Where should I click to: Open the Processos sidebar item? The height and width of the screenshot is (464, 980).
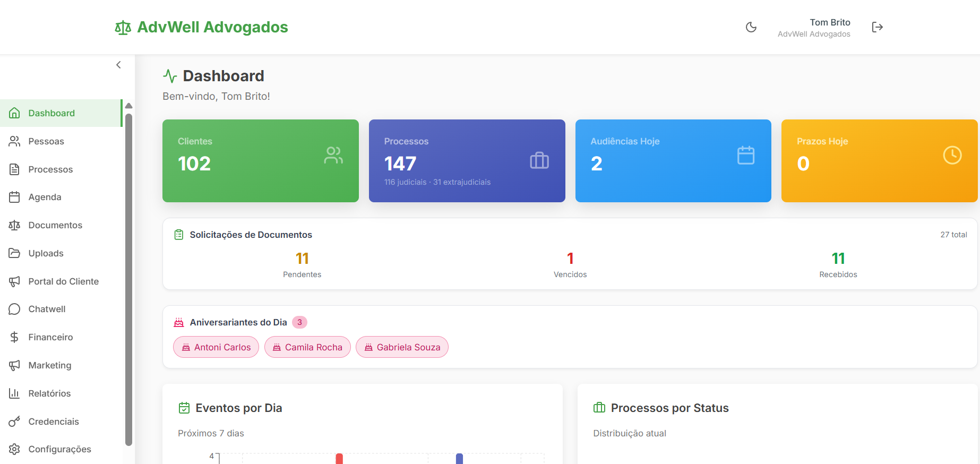[61, 169]
